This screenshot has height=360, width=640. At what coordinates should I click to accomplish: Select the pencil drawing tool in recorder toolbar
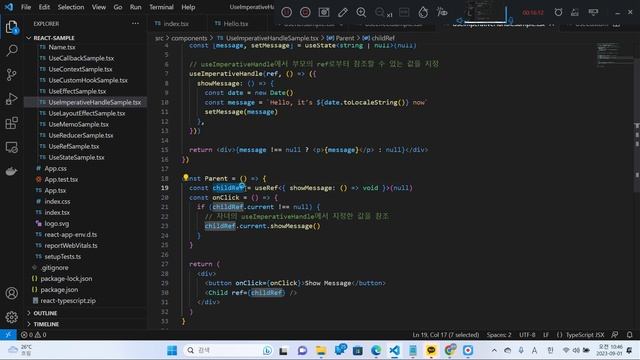click(342, 12)
